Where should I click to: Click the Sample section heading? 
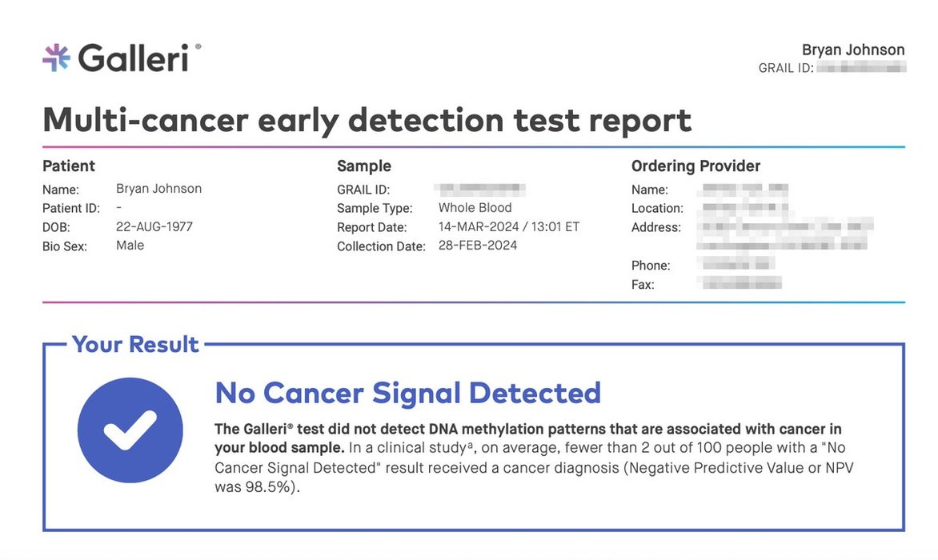click(x=364, y=166)
